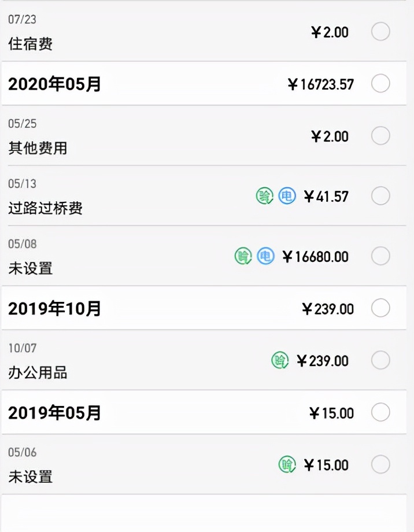Select the checkbox for the entire 2020年05月 group
The width and height of the screenshot is (414, 532).
(381, 83)
